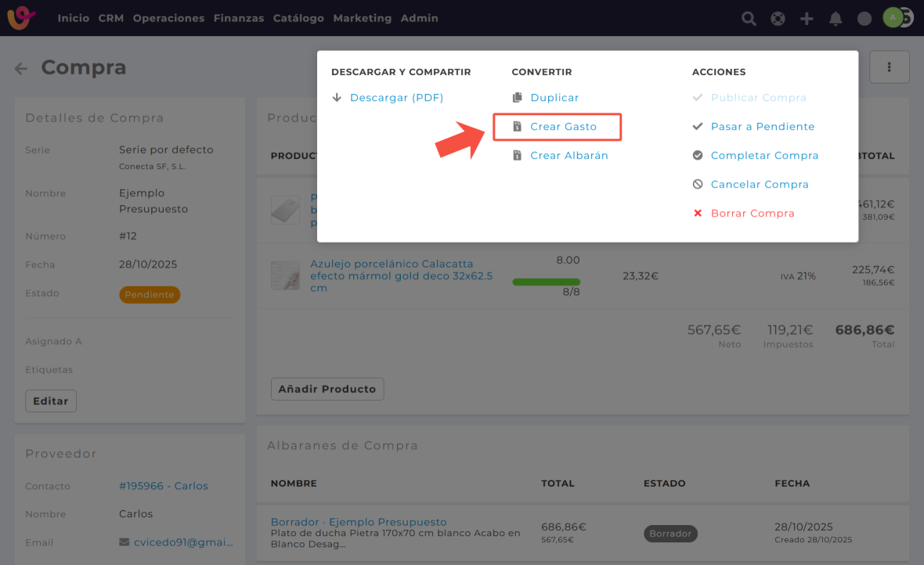The image size is (924, 565).
Task: Click the search magnifier icon
Action: pos(749,18)
